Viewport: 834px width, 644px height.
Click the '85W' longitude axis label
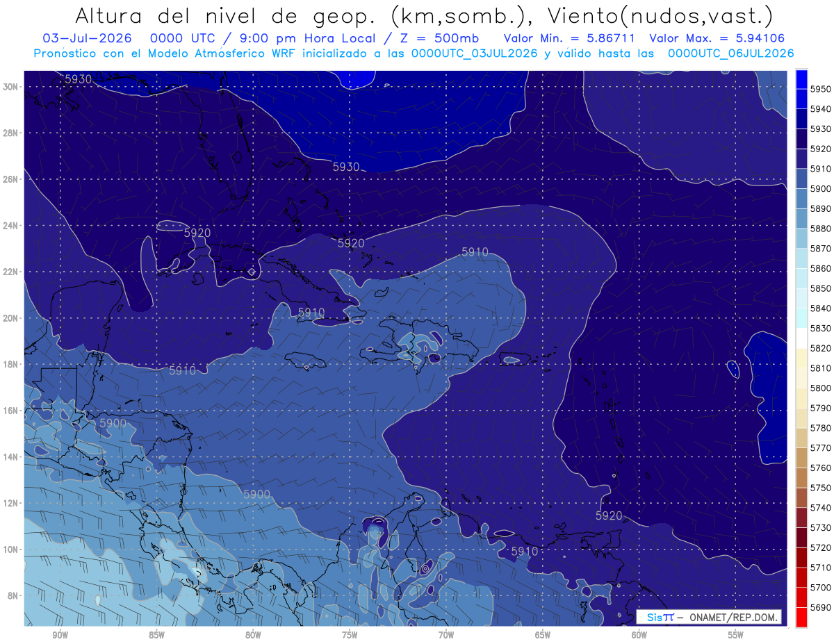(x=156, y=636)
